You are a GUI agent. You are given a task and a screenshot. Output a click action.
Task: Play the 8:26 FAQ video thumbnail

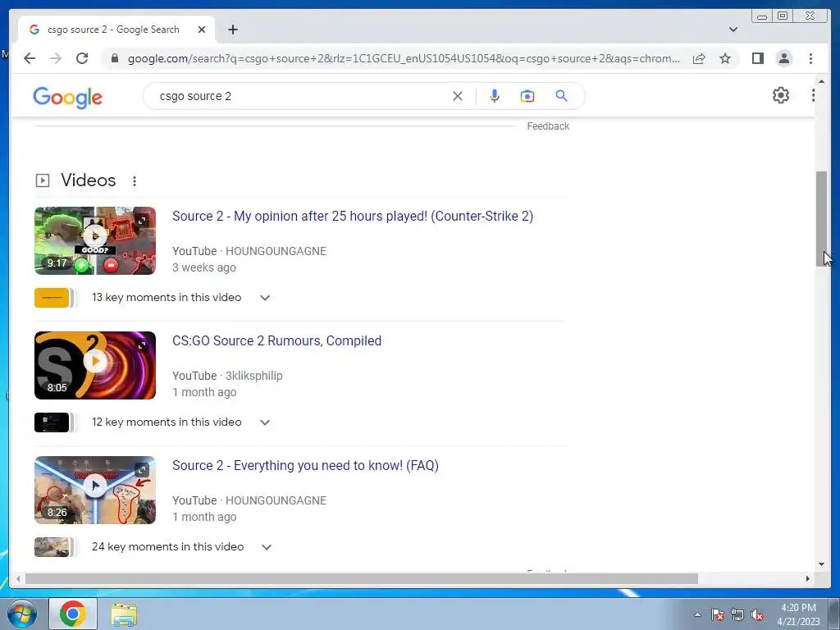(95, 491)
